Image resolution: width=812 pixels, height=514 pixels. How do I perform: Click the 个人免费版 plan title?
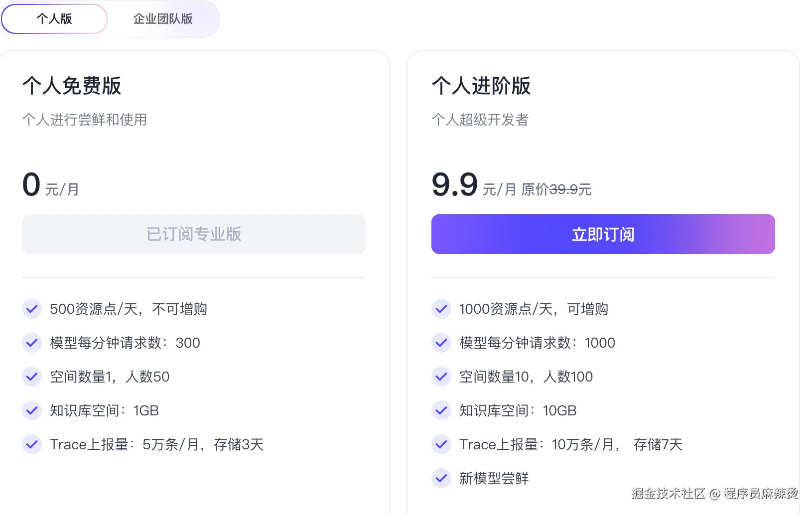(72, 86)
